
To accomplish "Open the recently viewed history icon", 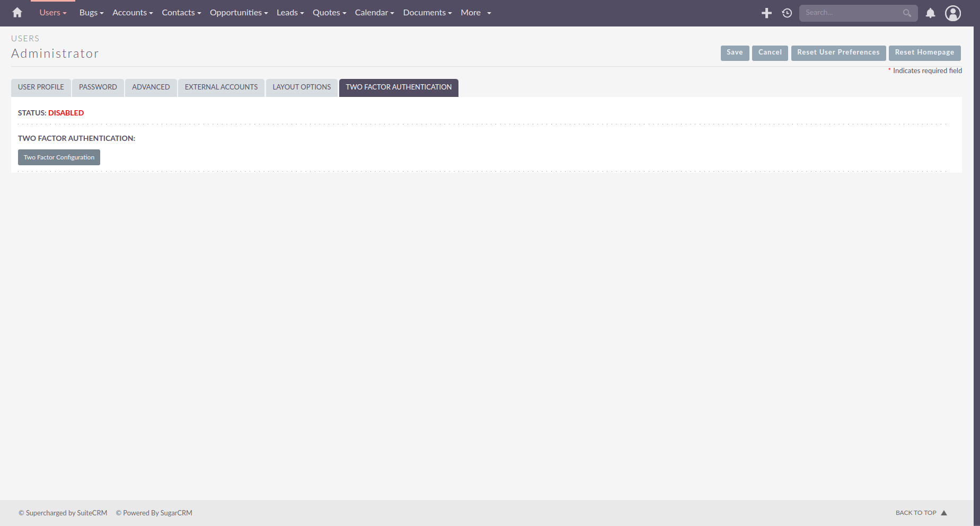I will tap(787, 12).
